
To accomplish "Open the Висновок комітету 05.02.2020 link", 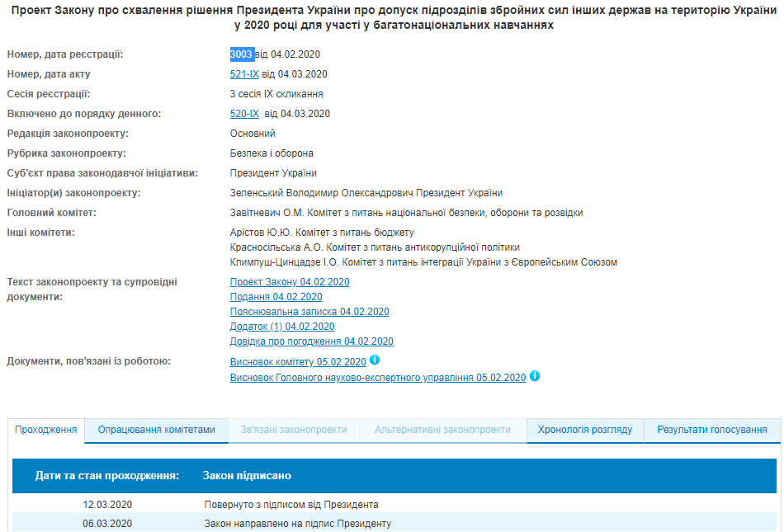I will [295, 361].
